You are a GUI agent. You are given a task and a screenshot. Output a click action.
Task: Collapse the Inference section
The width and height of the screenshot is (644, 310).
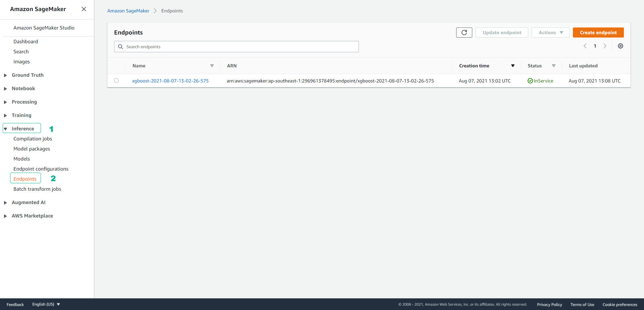click(5, 129)
